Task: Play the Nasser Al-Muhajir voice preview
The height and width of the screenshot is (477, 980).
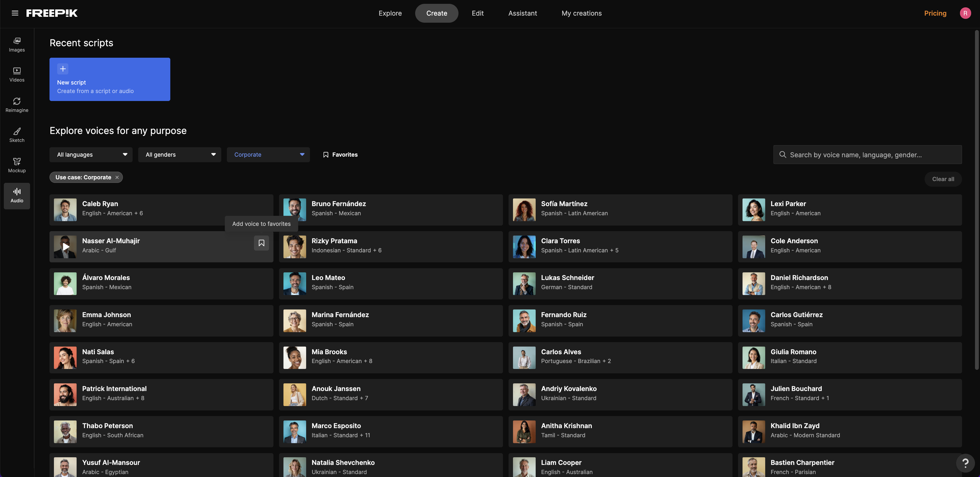Action: [65, 247]
